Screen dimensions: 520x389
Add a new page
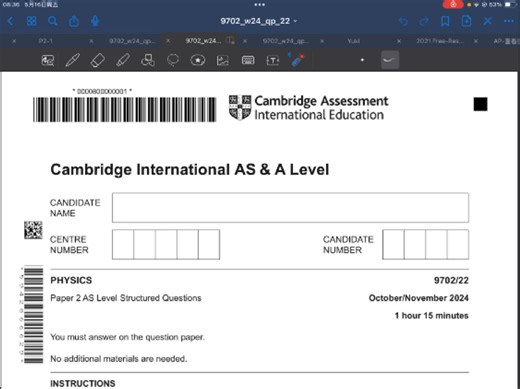(466, 21)
